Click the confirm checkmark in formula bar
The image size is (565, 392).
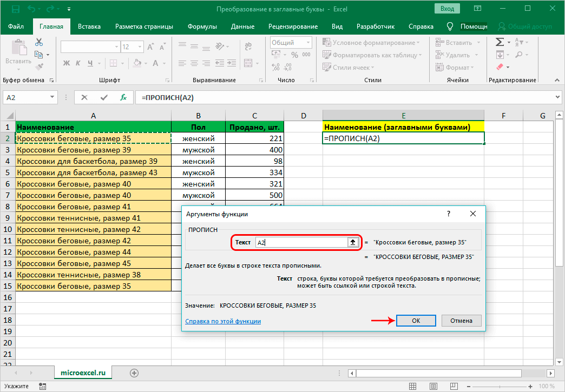click(104, 97)
